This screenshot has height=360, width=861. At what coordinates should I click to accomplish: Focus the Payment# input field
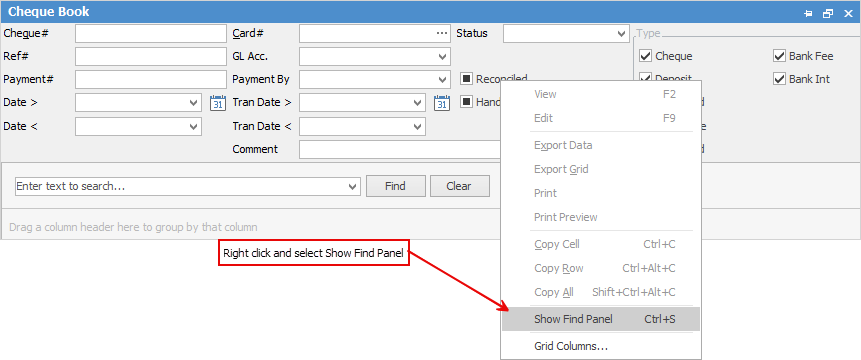(151, 80)
